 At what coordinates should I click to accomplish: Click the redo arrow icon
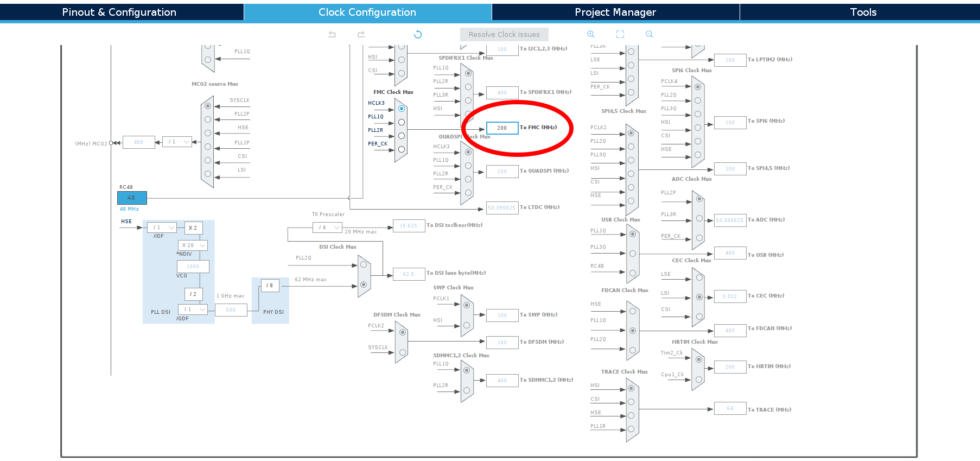point(361,34)
